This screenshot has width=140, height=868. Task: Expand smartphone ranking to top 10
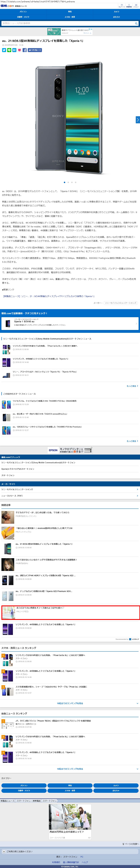[x=70, y=703]
